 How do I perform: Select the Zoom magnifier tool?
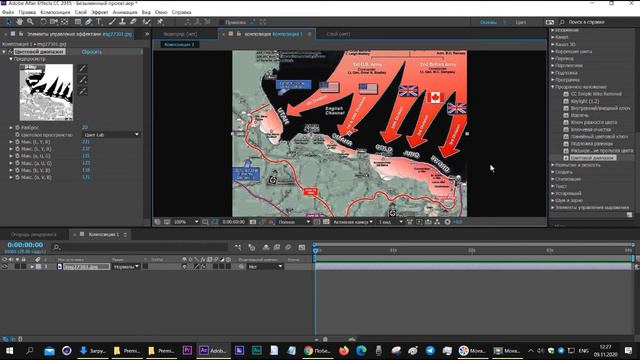tap(30, 22)
